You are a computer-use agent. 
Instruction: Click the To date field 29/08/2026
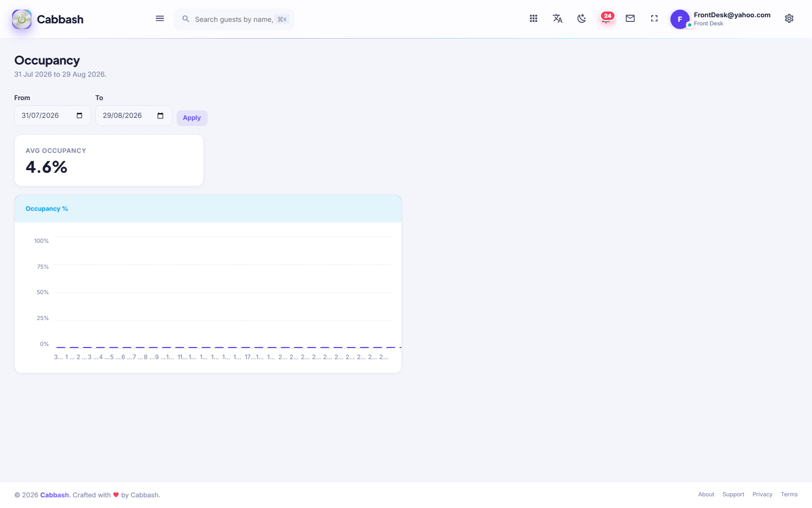(x=134, y=116)
